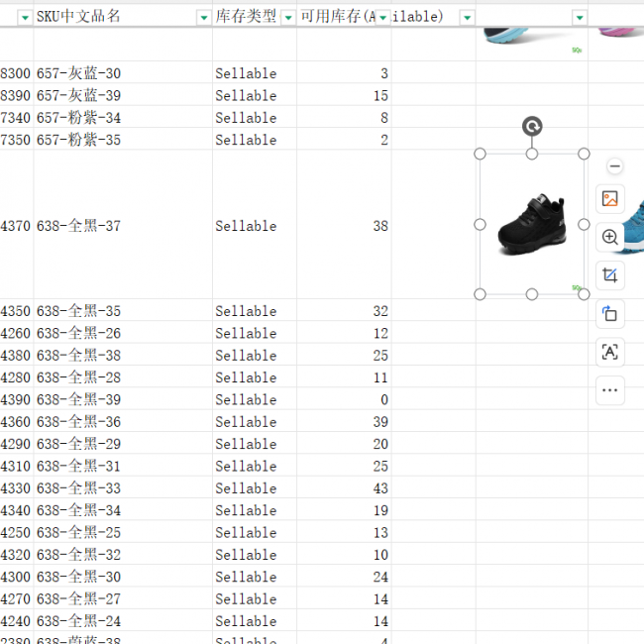Select cell '657-粉紫-34'
The image size is (644, 644).
click(x=123, y=118)
